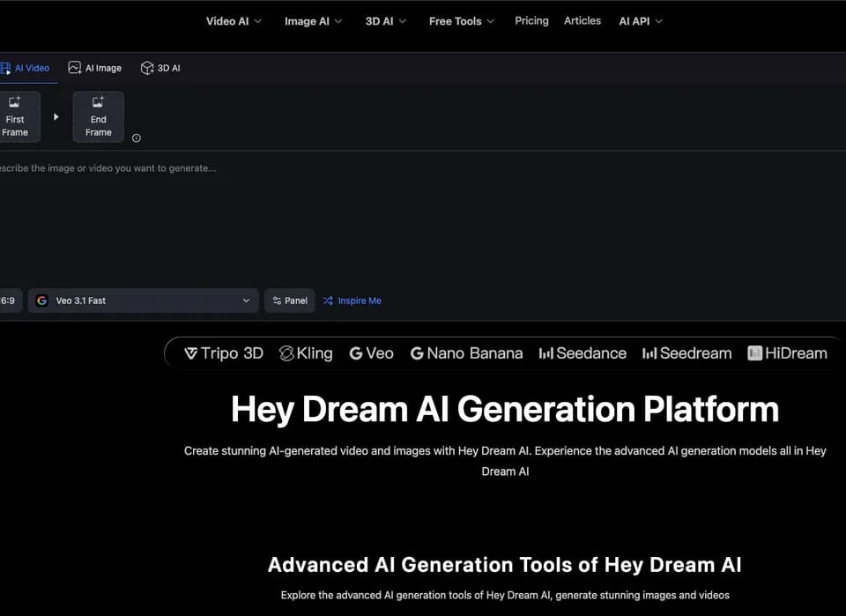Click the Google G icon beside Veo

(x=356, y=354)
